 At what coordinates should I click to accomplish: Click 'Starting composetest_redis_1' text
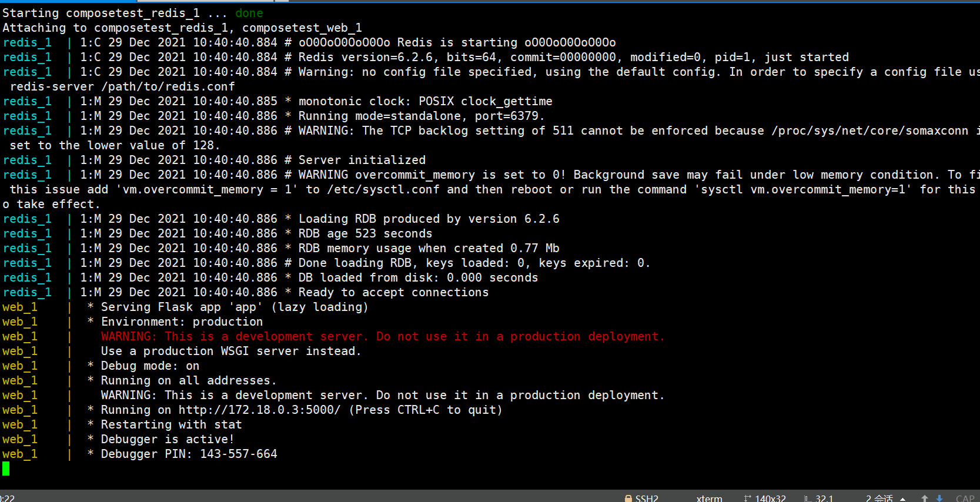[x=101, y=13]
